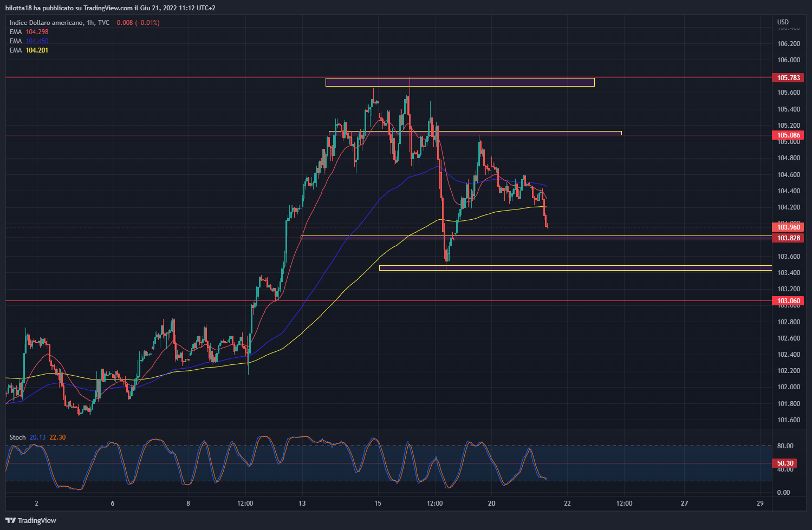
Task: Click the 0.00 stochastic axis level
Action: coord(783,493)
